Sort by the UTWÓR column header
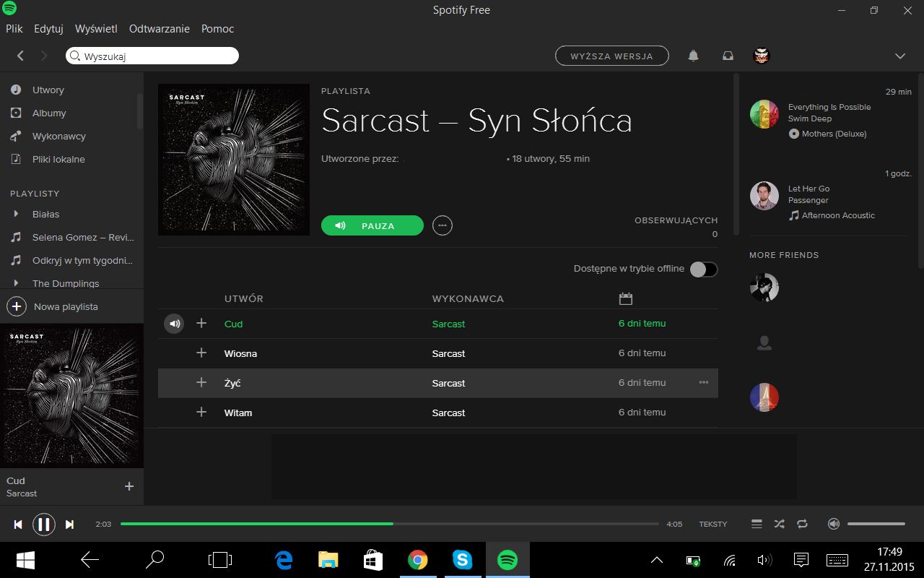Image resolution: width=924 pixels, height=578 pixels. (244, 298)
